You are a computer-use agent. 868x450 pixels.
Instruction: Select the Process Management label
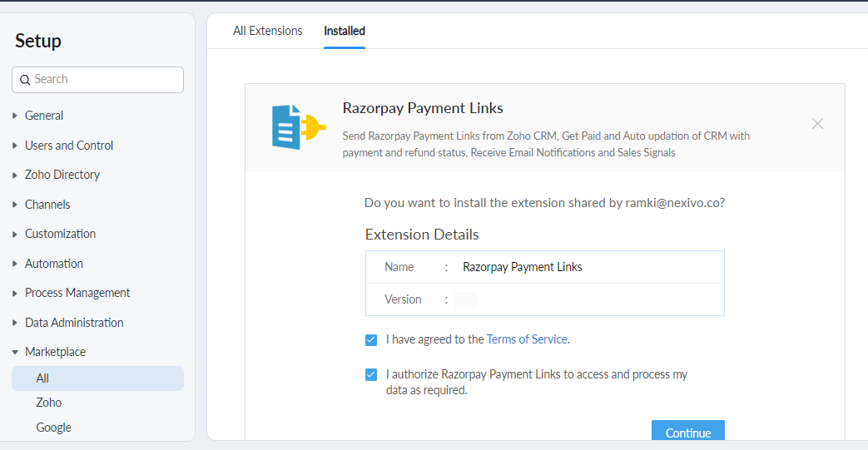click(x=77, y=294)
